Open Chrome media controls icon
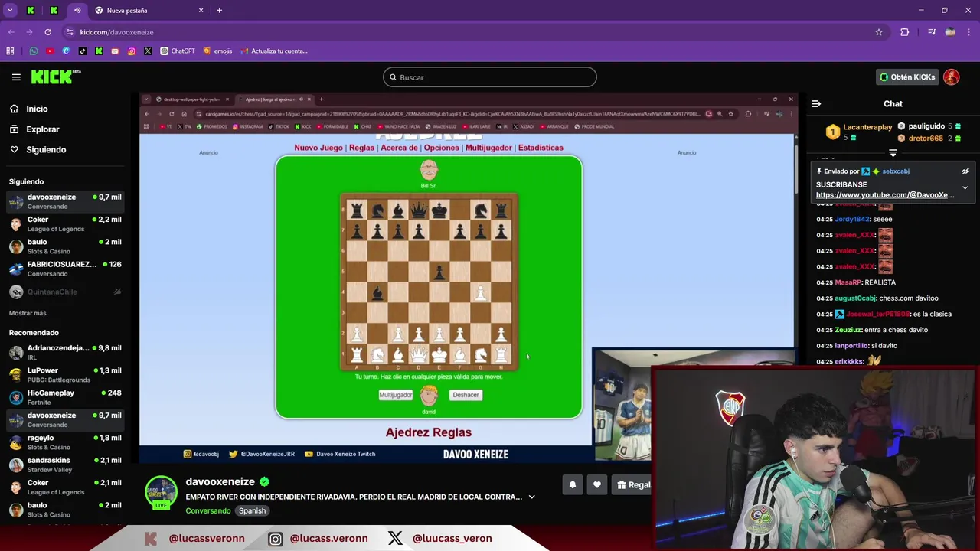The height and width of the screenshot is (551, 980). point(932,32)
